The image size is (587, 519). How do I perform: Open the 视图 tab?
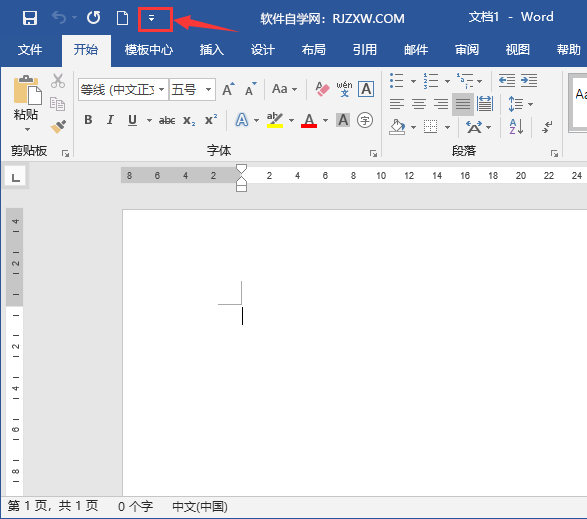pos(517,49)
